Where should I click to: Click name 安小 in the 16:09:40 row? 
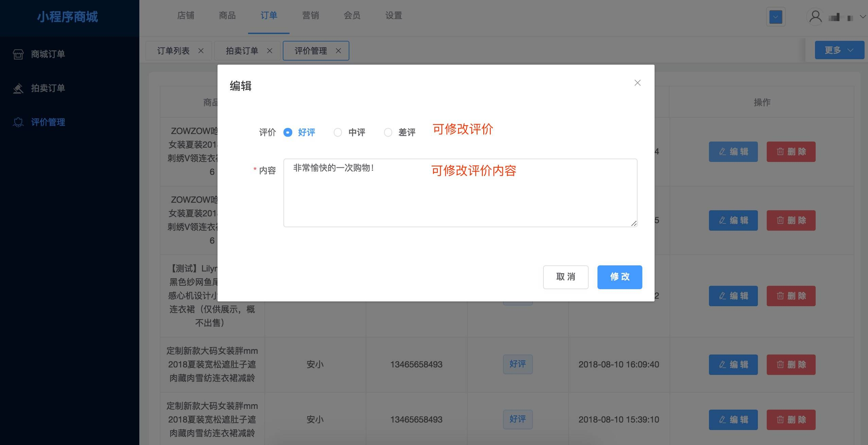(315, 365)
